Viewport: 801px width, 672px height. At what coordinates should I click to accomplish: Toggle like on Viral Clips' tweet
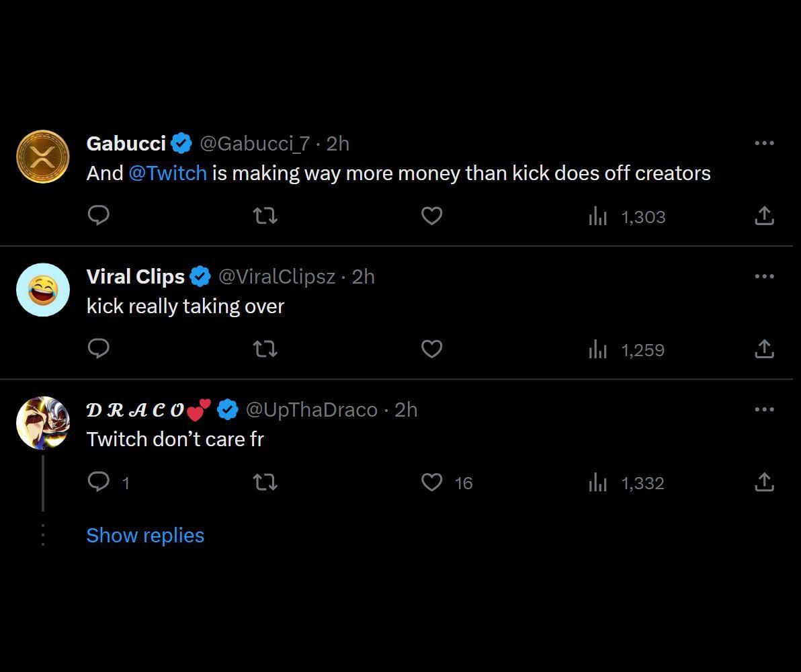pos(432,349)
